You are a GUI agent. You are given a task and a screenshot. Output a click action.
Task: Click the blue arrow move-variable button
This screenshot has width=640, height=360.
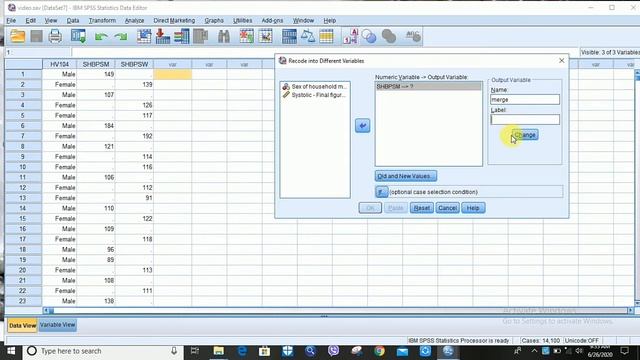point(362,126)
